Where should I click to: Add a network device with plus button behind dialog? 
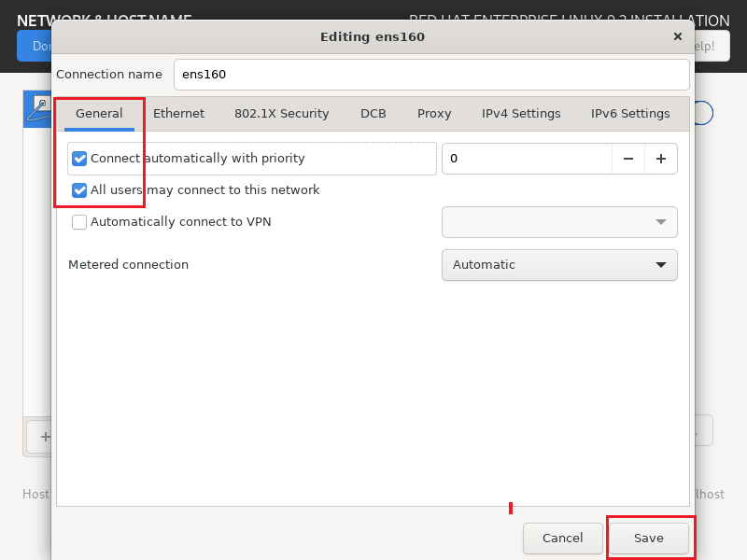pyautogui.click(x=40, y=437)
